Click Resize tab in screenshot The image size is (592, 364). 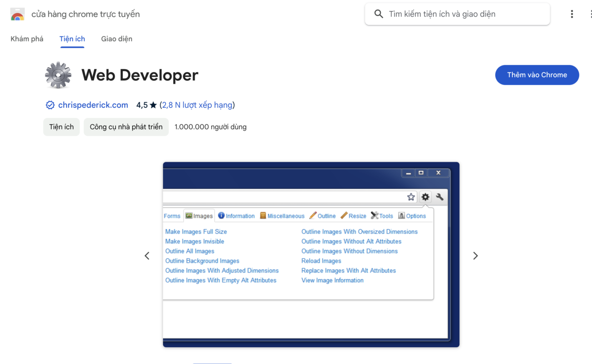tap(353, 216)
